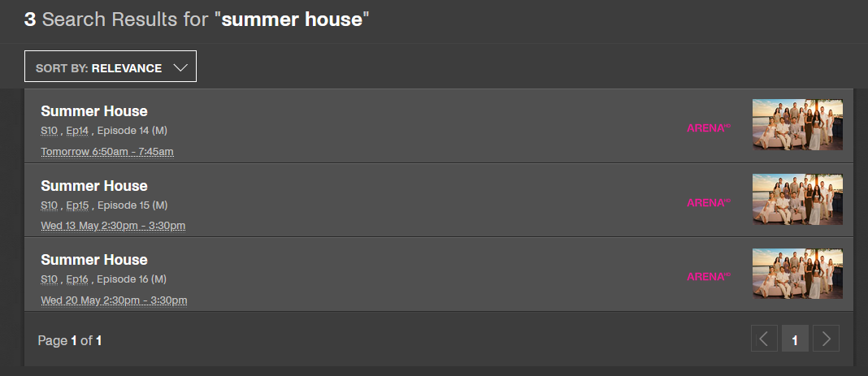The width and height of the screenshot is (868, 376).
Task: Open the Episode 16 cast thumbnail
Action: 797,274
